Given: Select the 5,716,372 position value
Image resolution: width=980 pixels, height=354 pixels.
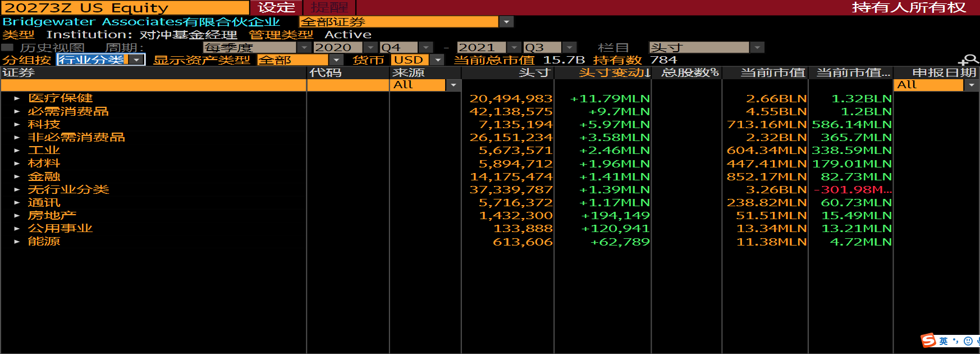Looking at the screenshot, I should (516, 202).
